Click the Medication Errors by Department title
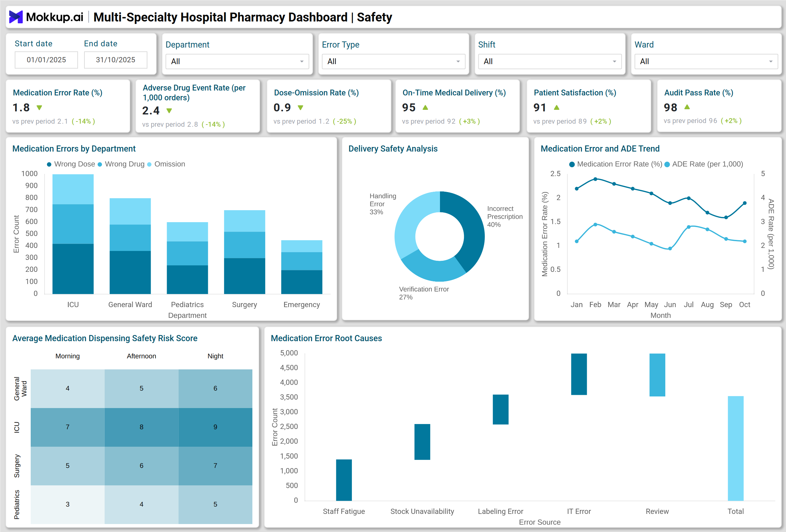Image resolution: width=786 pixels, height=532 pixels. point(74,149)
